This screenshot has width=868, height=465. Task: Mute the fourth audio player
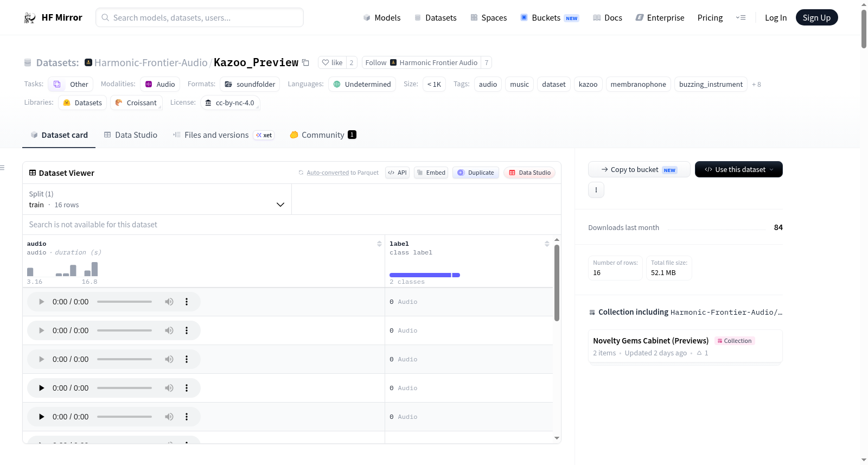point(169,388)
